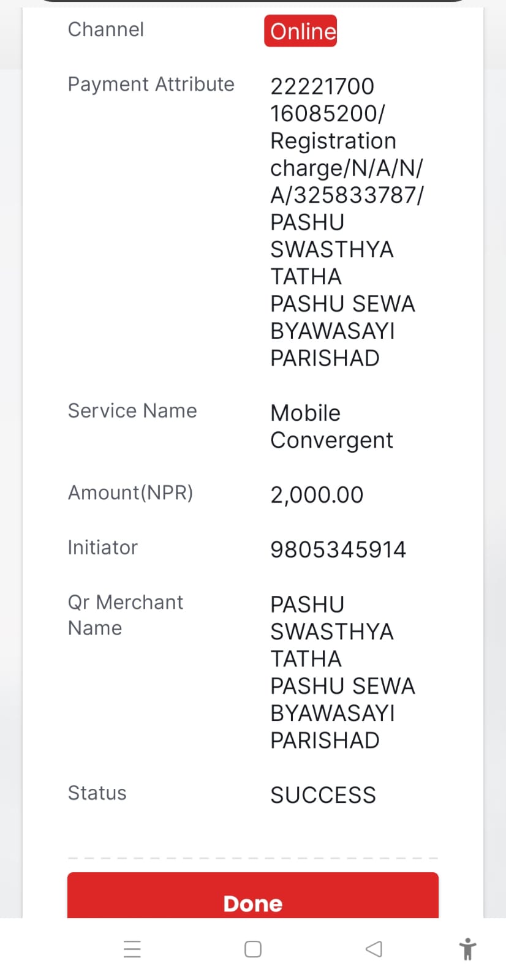Tap the dashed divider above Done
Screen dimensions: 506x980
click(253, 858)
